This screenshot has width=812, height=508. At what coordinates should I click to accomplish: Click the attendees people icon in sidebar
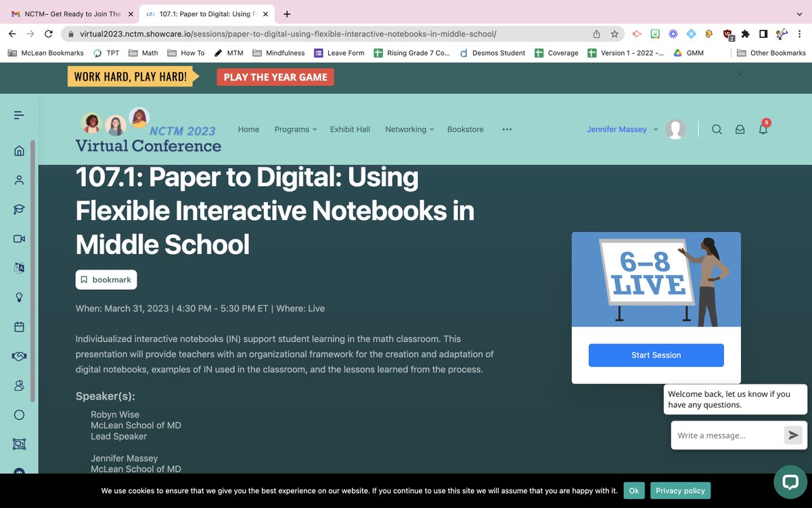coord(19,385)
